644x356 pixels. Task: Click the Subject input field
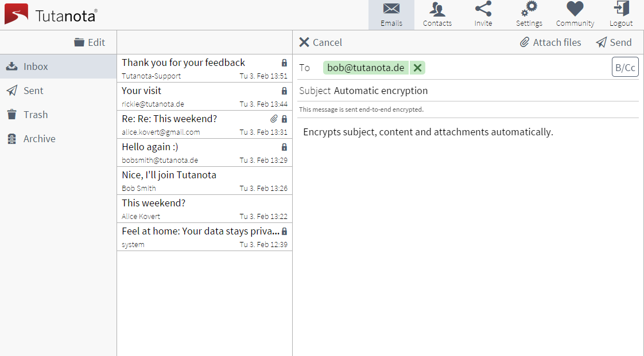point(482,91)
